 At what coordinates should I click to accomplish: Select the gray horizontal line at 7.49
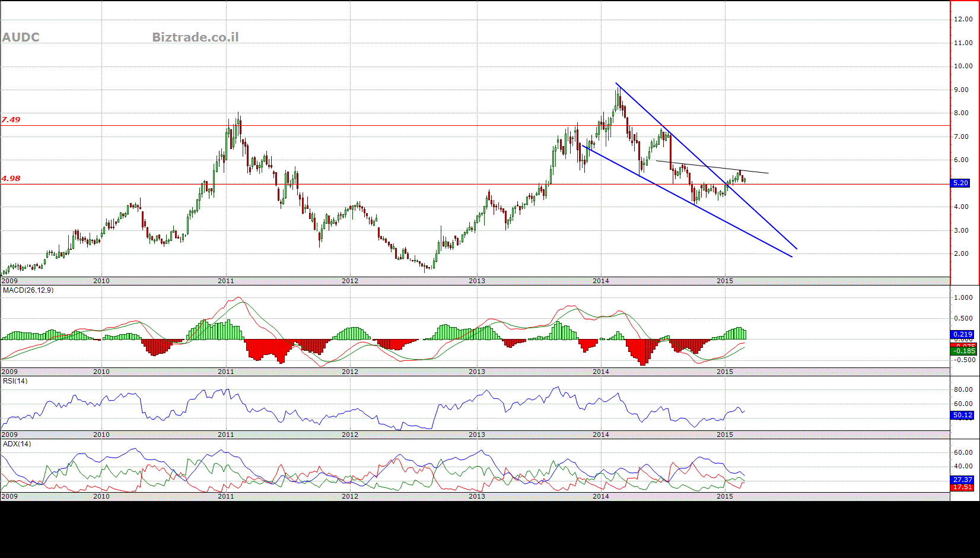475,125
